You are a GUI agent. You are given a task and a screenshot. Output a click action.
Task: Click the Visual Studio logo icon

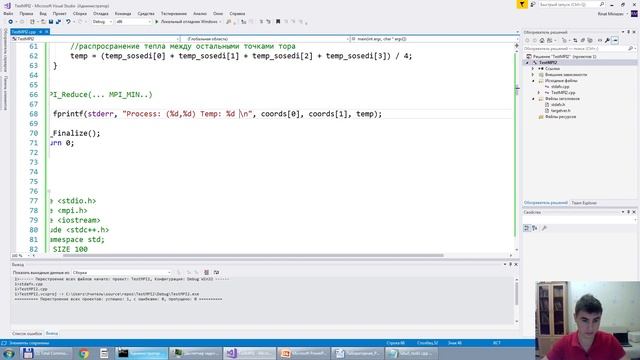(x=7, y=5)
